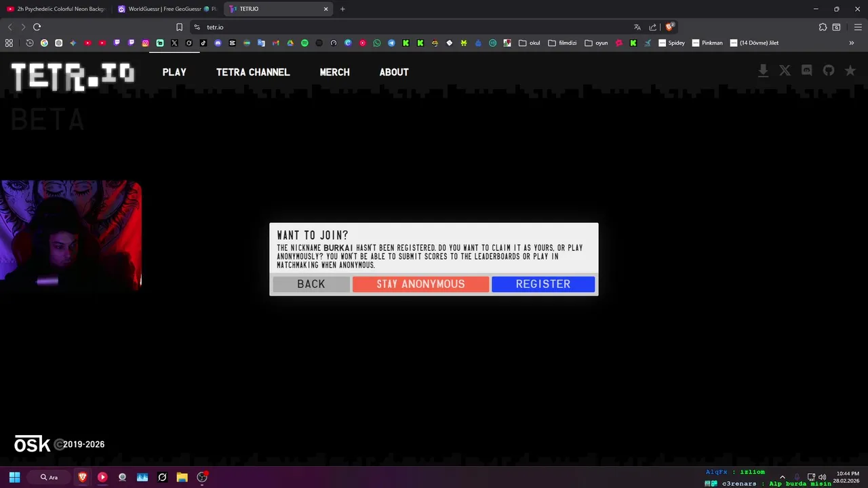Open the ABOUT page
Screen dimensions: 868x488
394,72
